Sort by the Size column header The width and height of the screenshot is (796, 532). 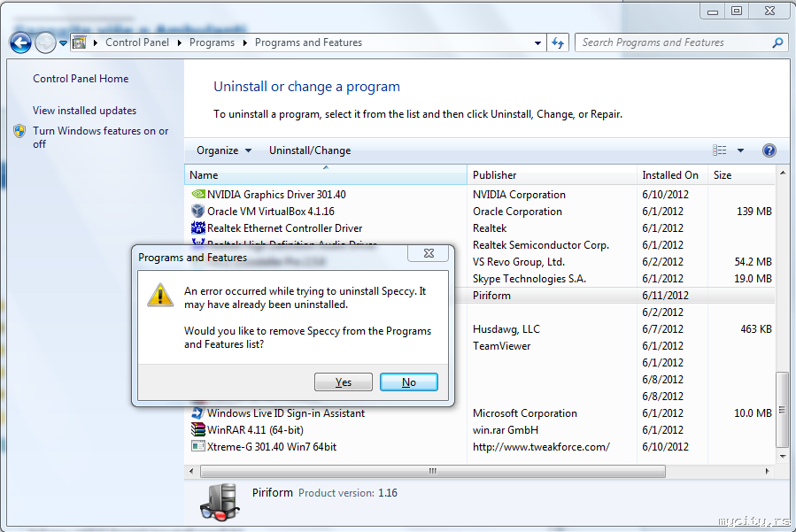[741, 175]
